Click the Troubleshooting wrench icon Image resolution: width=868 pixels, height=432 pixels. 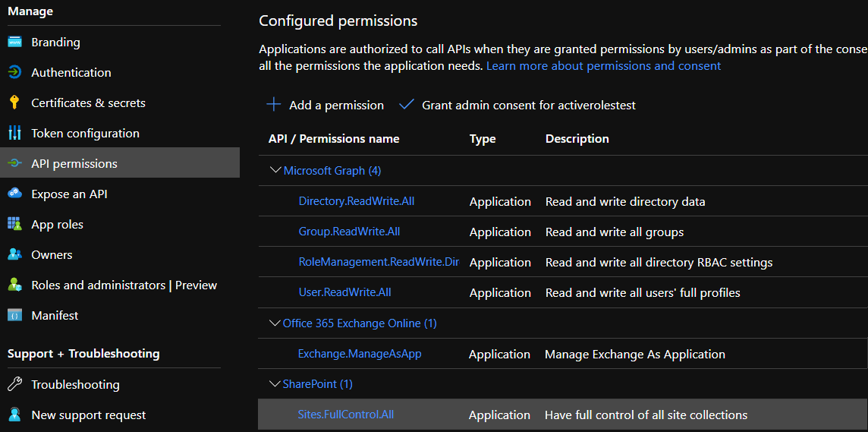[15, 384]
